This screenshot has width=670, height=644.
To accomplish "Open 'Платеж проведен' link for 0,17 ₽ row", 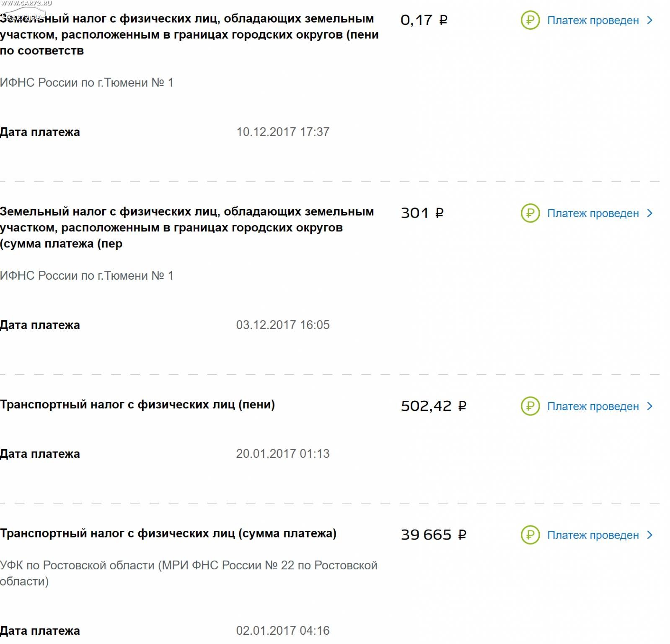I will pyautogui.click(x=593, y=20).
